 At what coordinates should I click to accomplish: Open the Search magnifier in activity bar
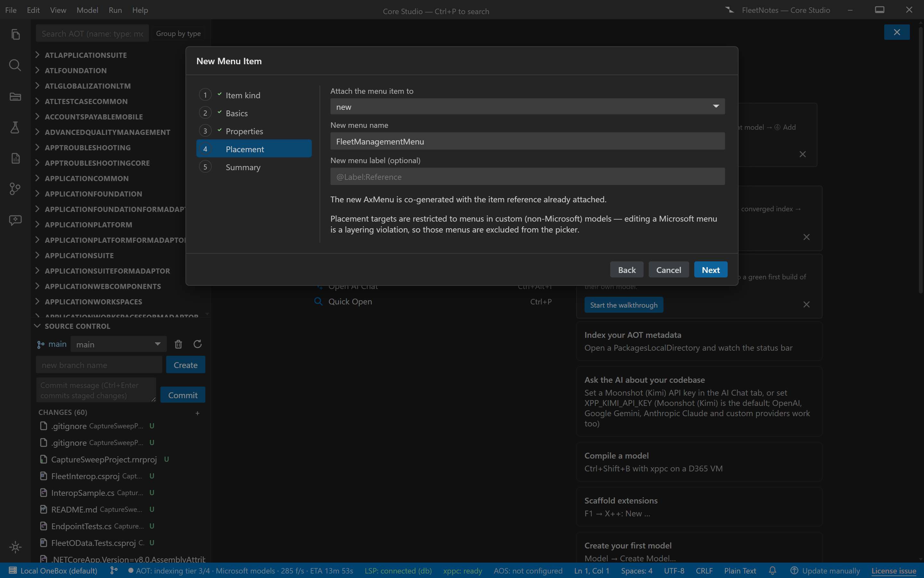coord(15,66)
